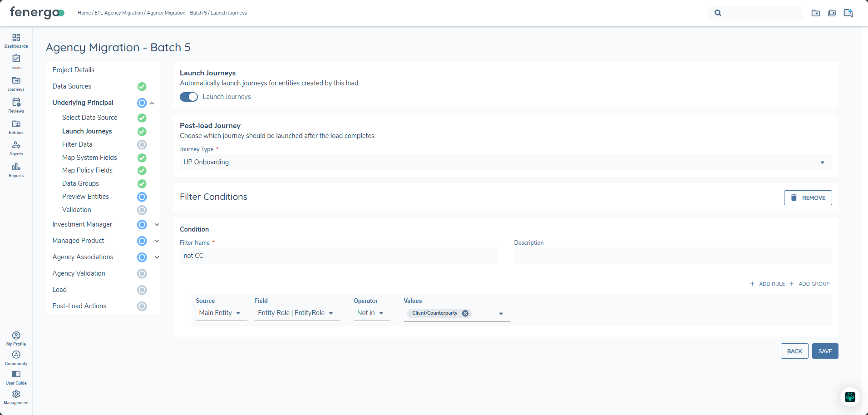Screen dimensions: 868x415
Task: Open Reports in sidebar
Action: pyautogui.click(x=16, y=170)
